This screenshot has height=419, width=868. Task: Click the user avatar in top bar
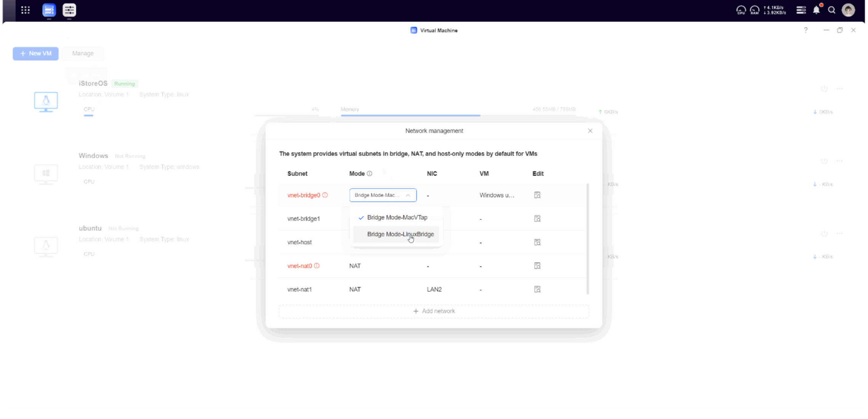[x=848, y=10]
